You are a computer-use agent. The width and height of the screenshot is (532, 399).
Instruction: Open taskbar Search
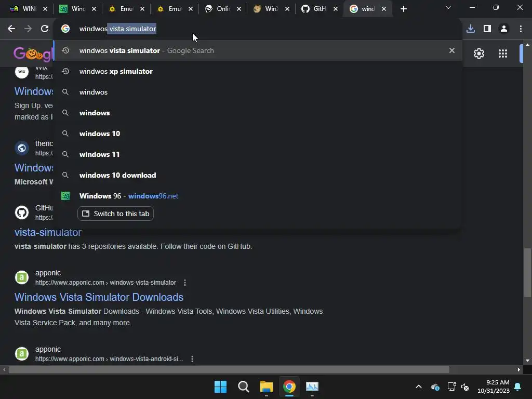pos(243,387)
